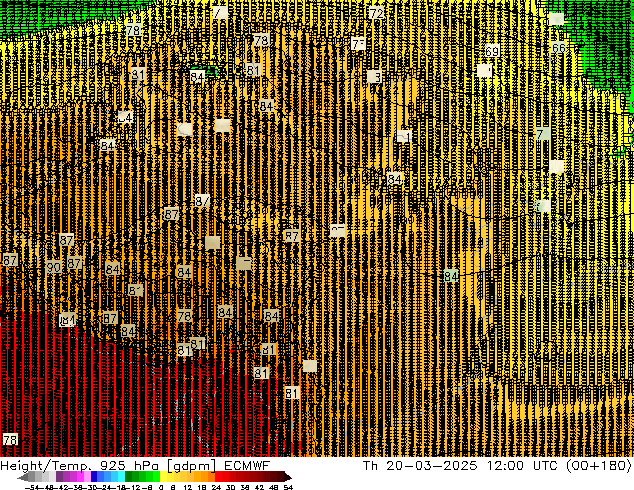The image size is (634, 490).
Task: Click the legend value '24' under the color bar
Action: tap(216, 487)
